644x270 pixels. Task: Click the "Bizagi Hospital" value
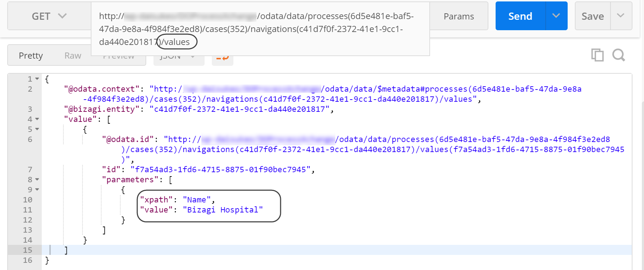(223, 210)
